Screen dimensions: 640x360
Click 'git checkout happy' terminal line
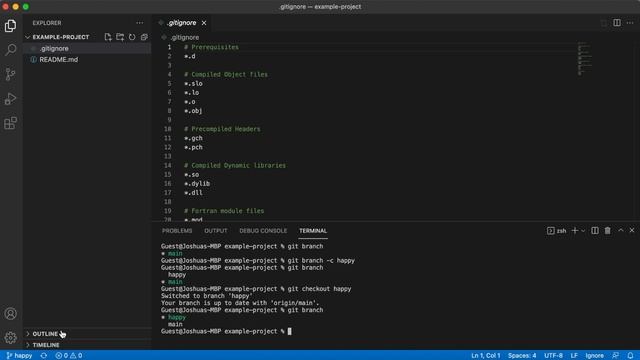pyautogui.click(x=256, y=289)
